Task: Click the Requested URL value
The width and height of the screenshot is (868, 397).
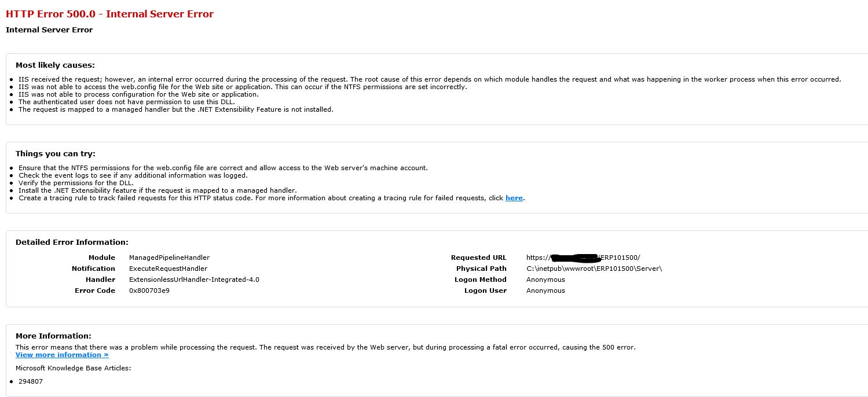Action: pyautogui.click(x=583, y=258)
